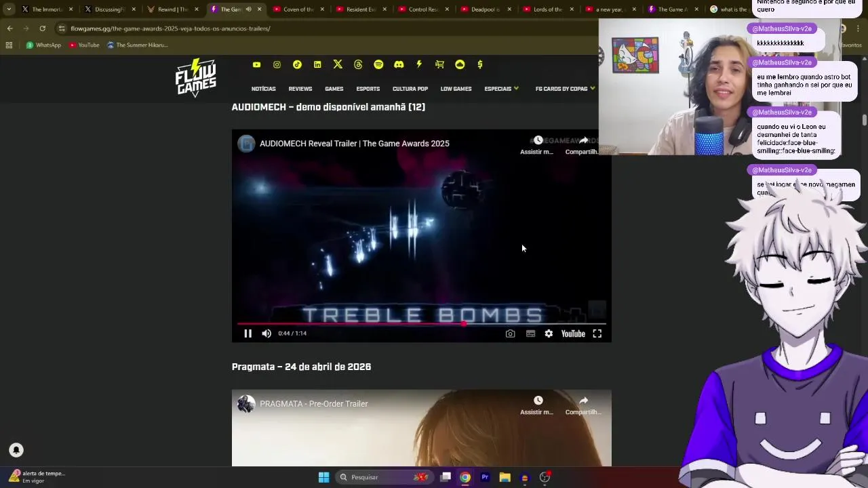868x488 pixels.
Task: Mute the AUDIOMECH video volume
Action: [x=267, y=333]
